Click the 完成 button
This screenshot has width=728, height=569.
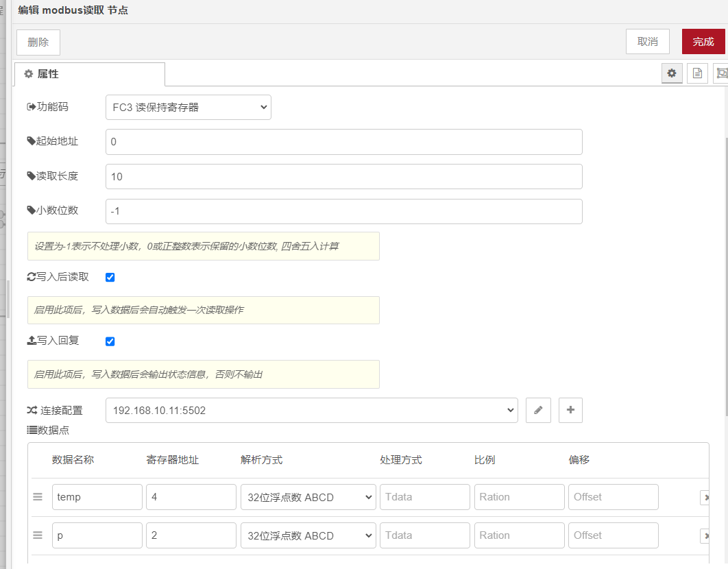(703, 42)
